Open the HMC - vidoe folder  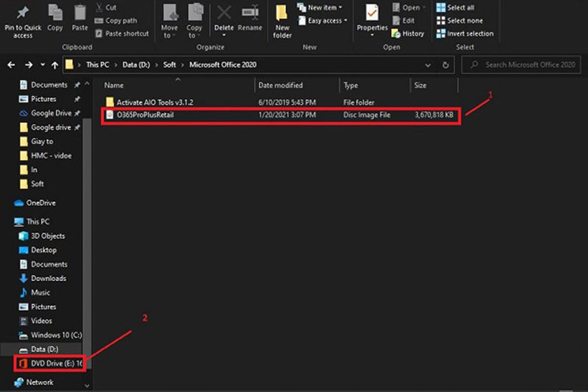45,155
